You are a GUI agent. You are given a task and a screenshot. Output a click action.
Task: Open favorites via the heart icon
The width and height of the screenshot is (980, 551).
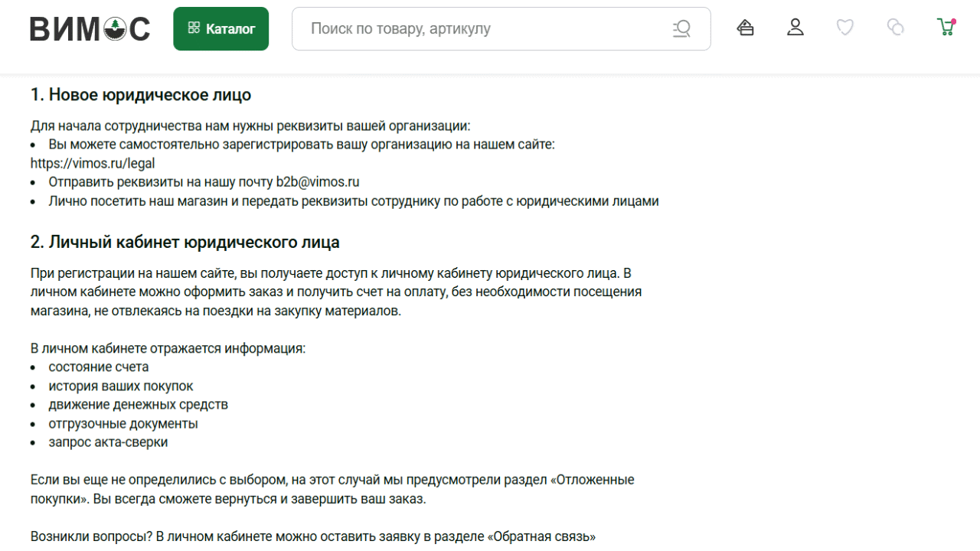tap(844, 28)
